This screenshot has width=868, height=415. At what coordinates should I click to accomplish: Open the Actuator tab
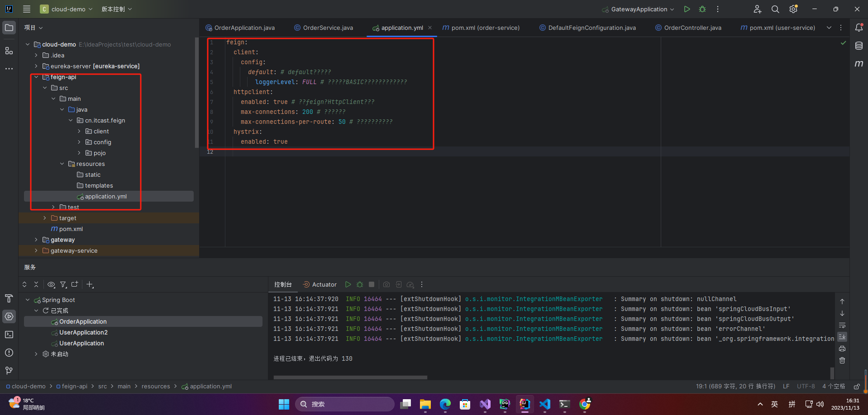coord(320,284)
